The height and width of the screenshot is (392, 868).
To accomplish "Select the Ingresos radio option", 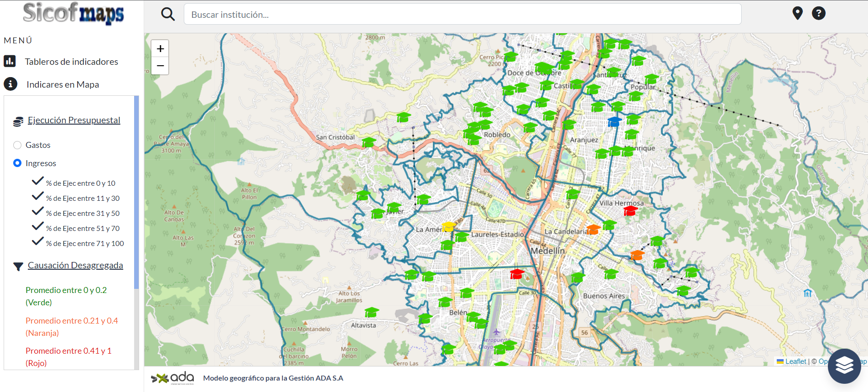I will click(17, 163).
